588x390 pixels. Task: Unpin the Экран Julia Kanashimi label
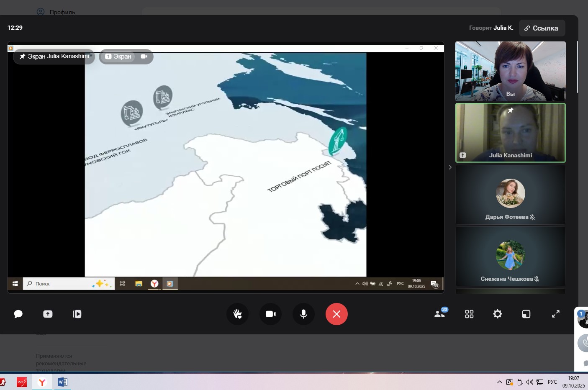(23, 56)
